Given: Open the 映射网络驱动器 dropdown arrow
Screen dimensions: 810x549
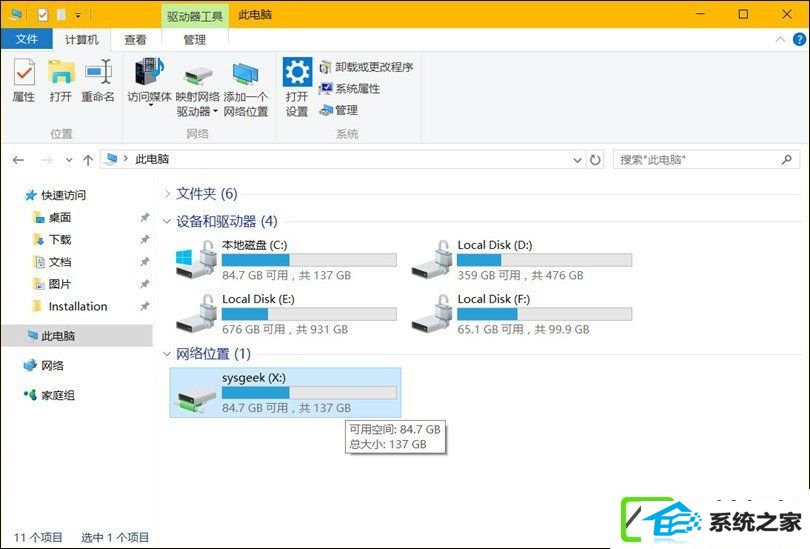Looking at the screenshot, I should (215, 111).
